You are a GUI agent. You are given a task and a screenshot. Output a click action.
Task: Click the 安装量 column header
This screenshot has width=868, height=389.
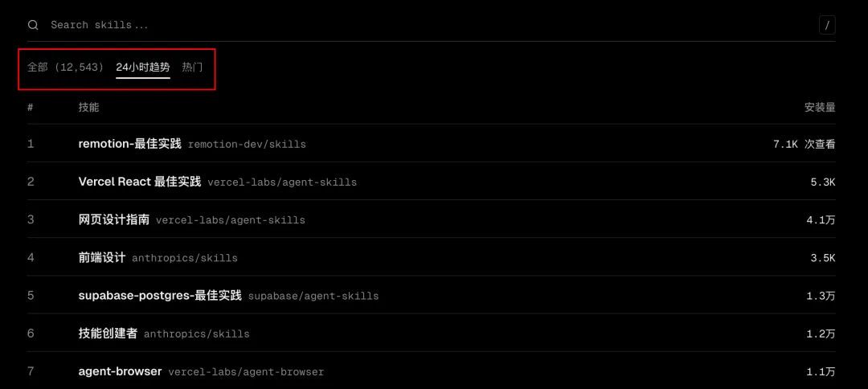coord(820,107)
